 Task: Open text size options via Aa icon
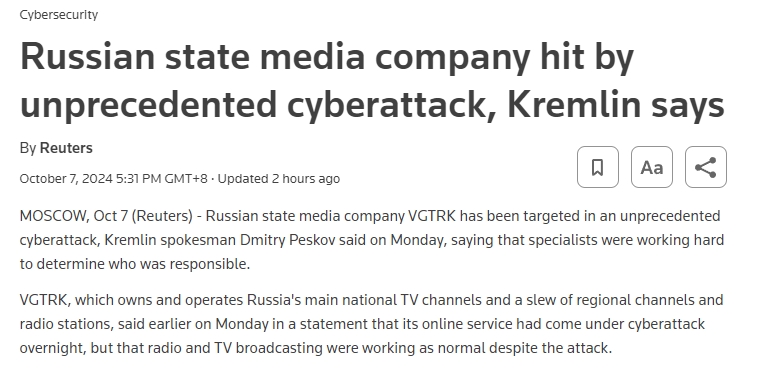coord(652,167)
